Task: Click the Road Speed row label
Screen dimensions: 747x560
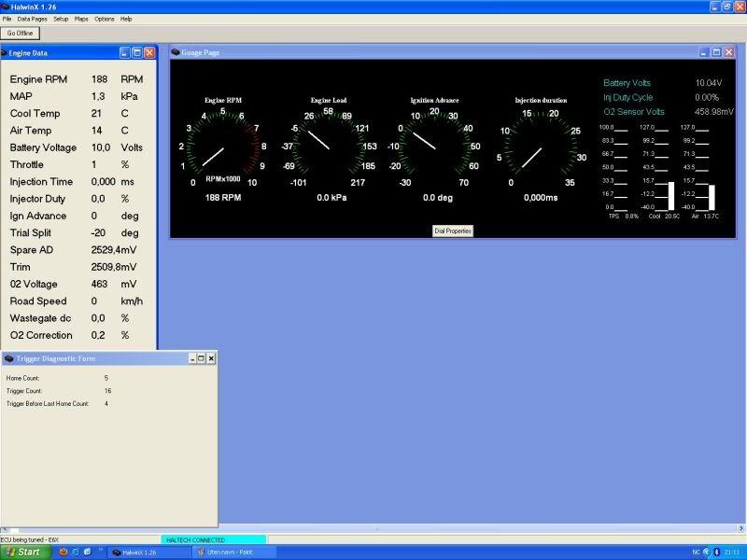Action: 38,301
